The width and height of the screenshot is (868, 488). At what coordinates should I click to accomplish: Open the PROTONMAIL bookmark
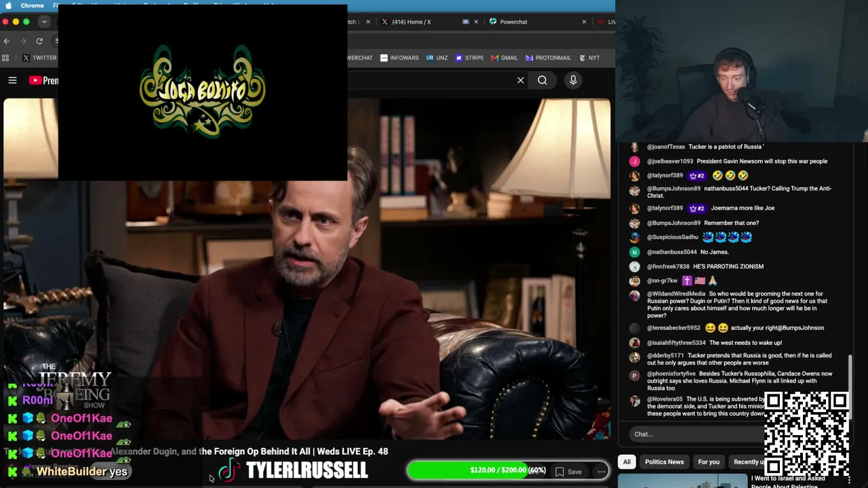pyautogui.click(x=548, y=58)
